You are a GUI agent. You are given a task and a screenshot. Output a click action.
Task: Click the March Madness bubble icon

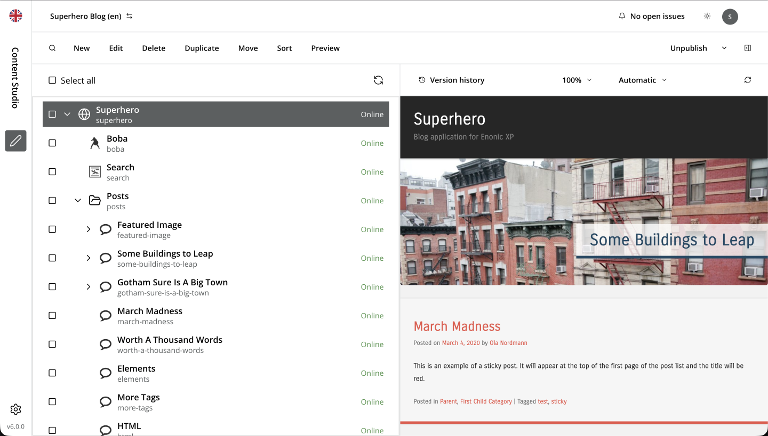[x=105, y=315]
